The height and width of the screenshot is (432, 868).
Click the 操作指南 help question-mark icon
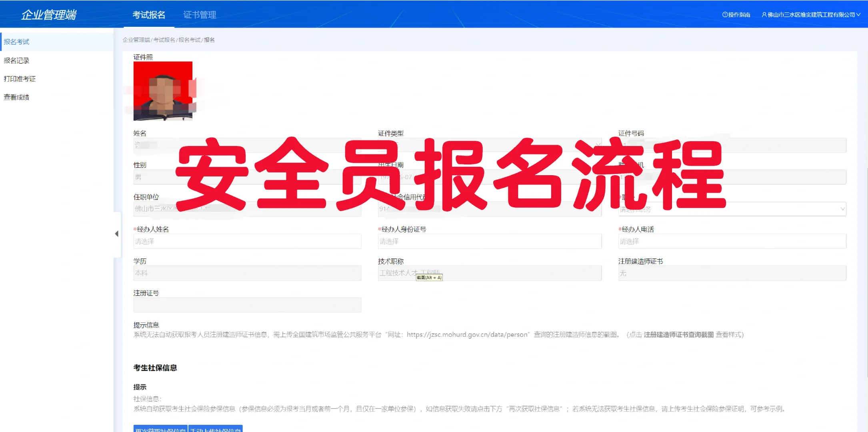click(x=725, y=15)
